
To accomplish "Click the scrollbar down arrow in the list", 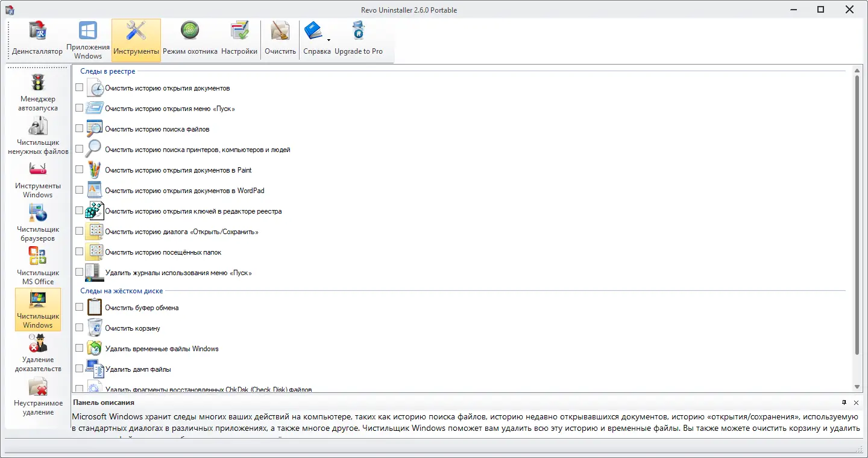I will coord(857,387).
